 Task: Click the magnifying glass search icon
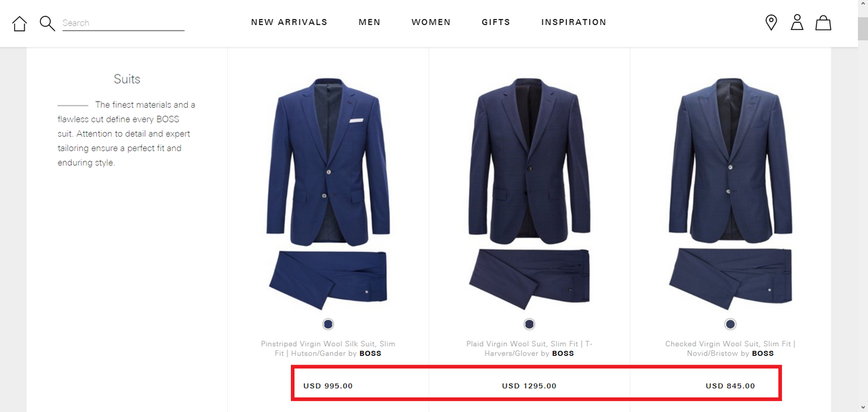tap(47, 24)
